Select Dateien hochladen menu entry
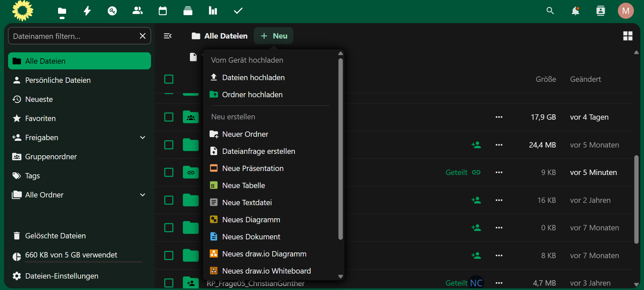Screen dimensions: 644x290 (253, 77)
